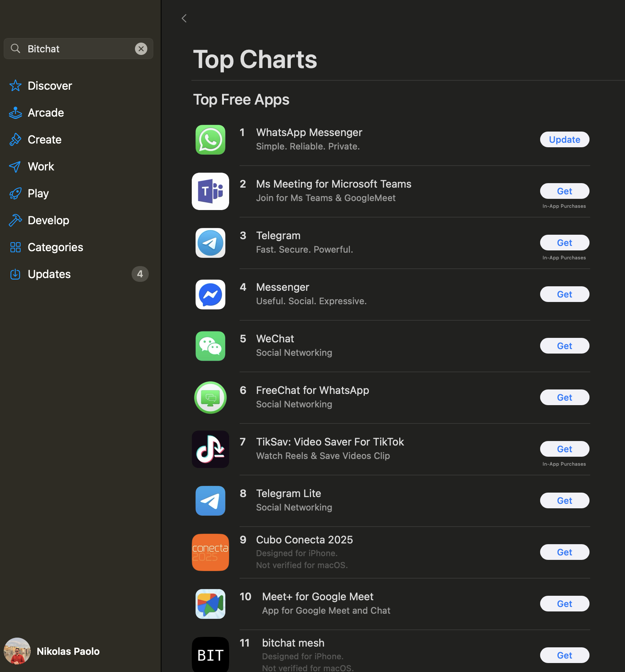This screenshot has height=672, width=625.
Task: Switch to the Arcade section
Action: (46, 113)
